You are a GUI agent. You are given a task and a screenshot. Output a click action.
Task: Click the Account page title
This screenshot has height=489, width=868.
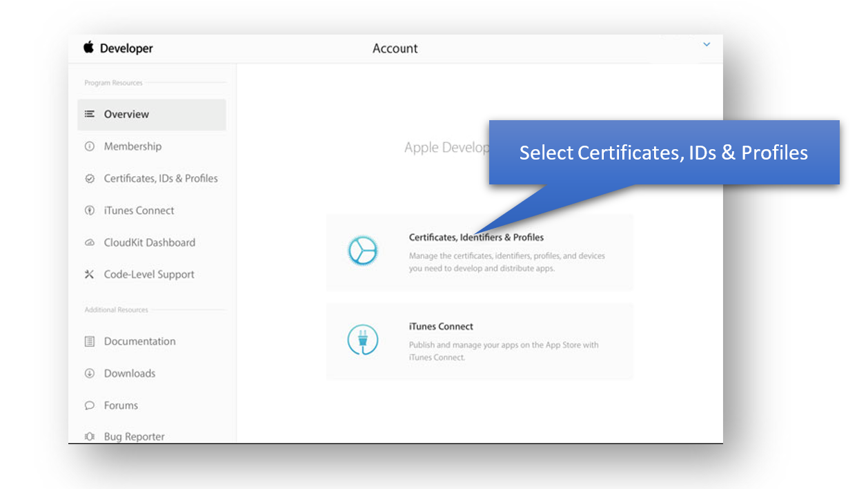pyautogui.click(x=395, y=48)
